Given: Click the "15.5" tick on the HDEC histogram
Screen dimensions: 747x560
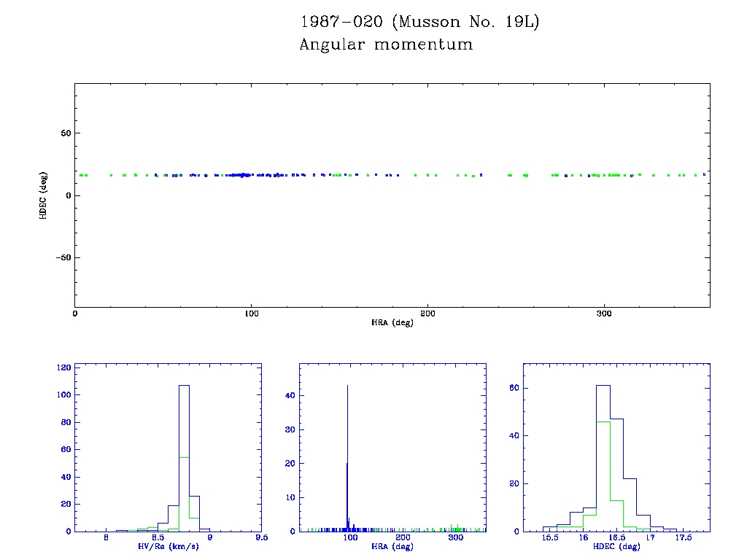Looking at the screenshot, I should pyautogui.click(x=550, y=537).
